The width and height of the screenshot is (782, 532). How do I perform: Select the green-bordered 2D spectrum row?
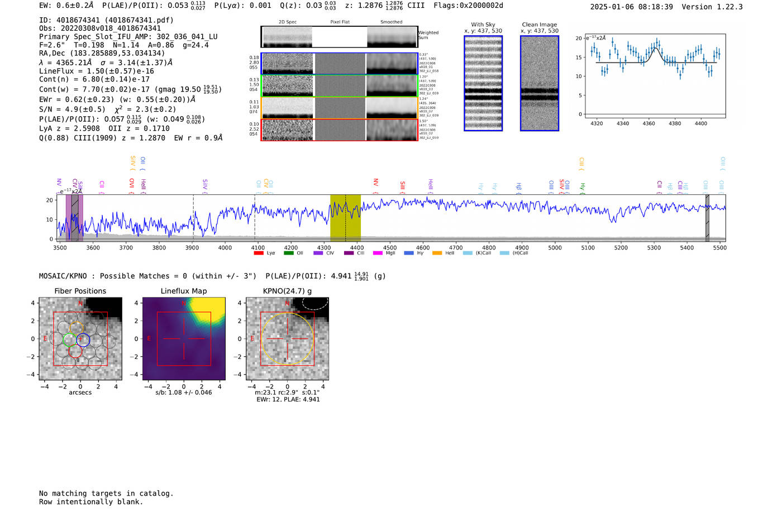340,85
